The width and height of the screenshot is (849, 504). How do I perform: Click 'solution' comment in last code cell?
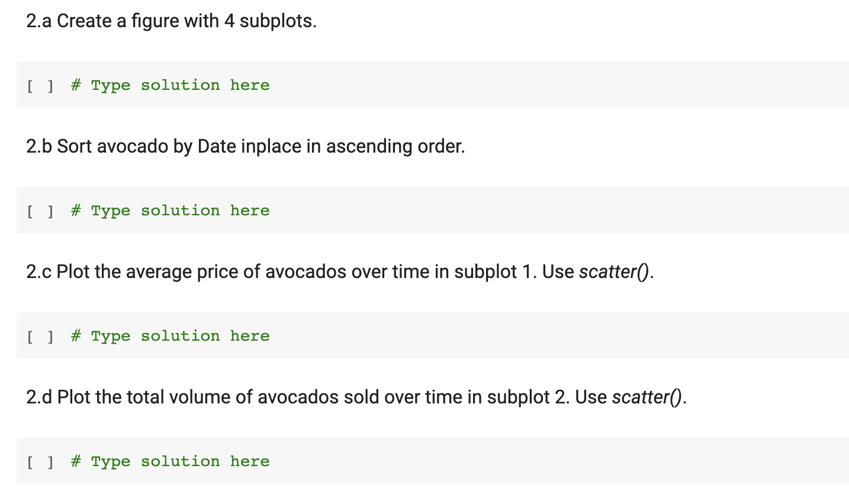[180, 461]
